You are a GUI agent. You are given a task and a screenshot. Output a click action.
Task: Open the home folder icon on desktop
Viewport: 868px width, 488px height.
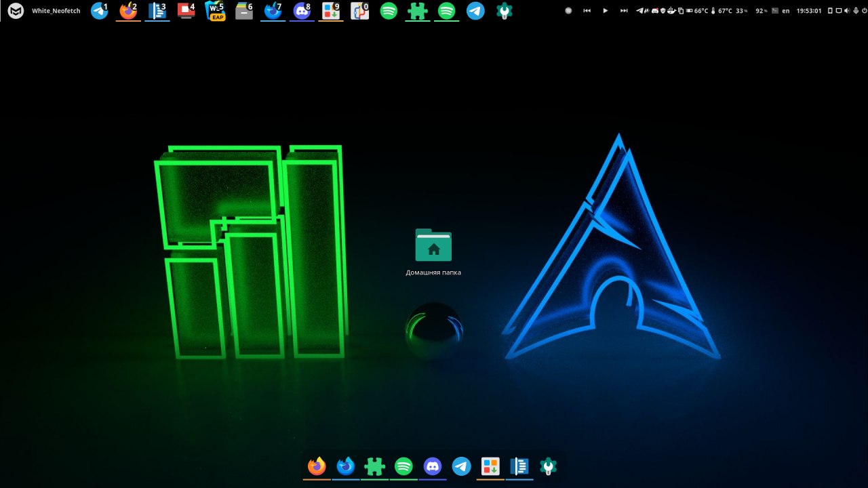[x=433, y=245]
